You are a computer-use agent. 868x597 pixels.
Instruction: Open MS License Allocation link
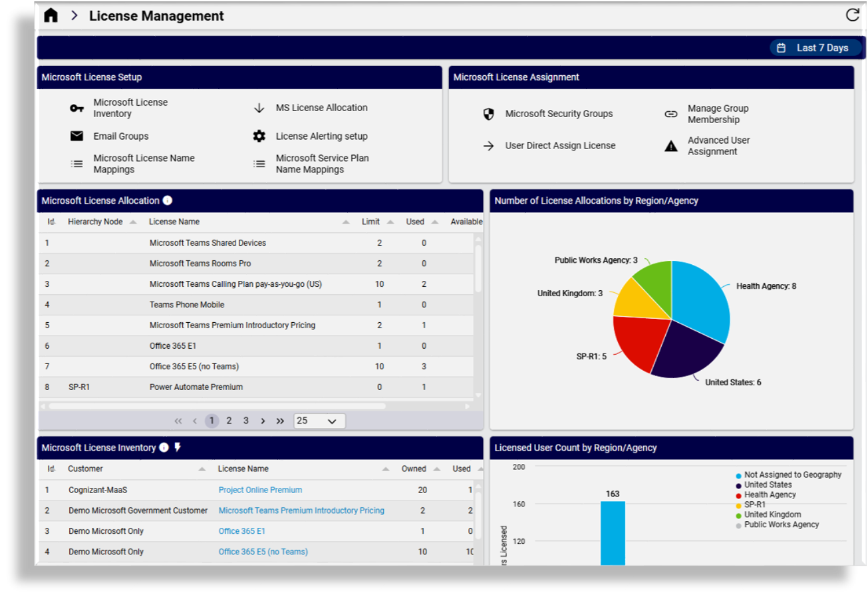point(322,108)
